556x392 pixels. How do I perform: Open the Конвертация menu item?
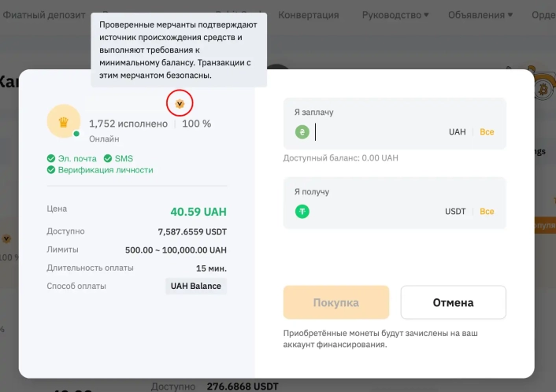tap(309, 14)
